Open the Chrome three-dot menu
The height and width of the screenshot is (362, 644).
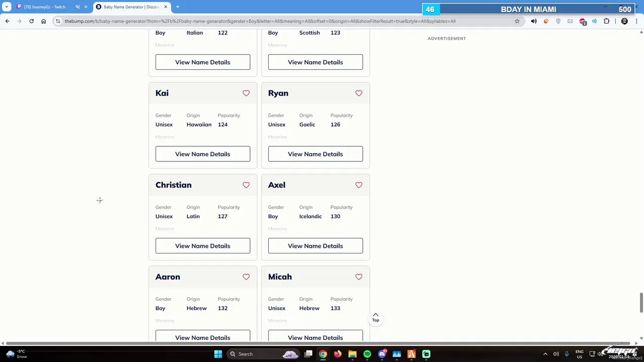[636, 21]
